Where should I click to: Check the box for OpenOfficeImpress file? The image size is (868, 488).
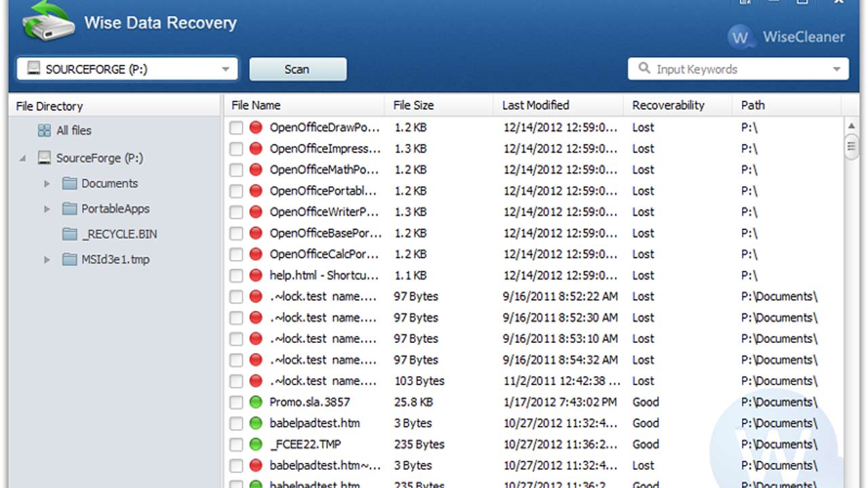point(236,149)
